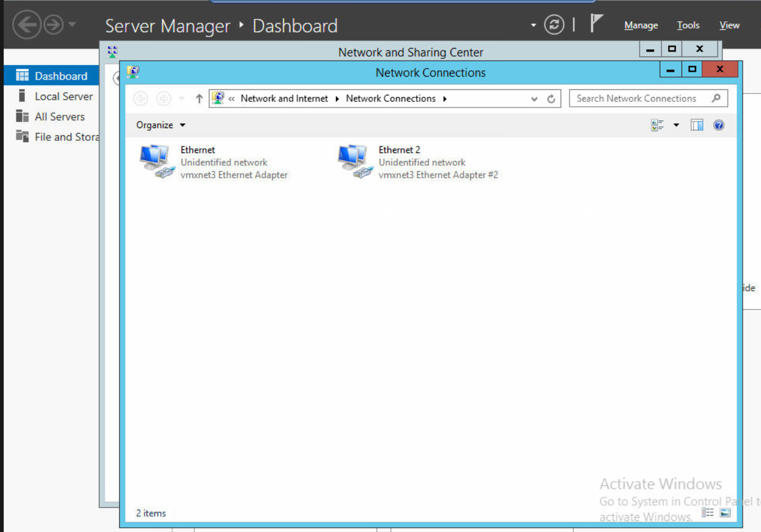Maximize the Network Connections window
761x532 pixels.
coord(692,69)
